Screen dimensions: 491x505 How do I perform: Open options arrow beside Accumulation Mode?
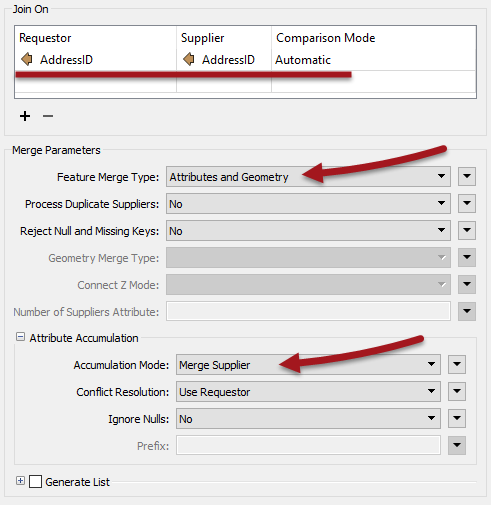[457, 364]
